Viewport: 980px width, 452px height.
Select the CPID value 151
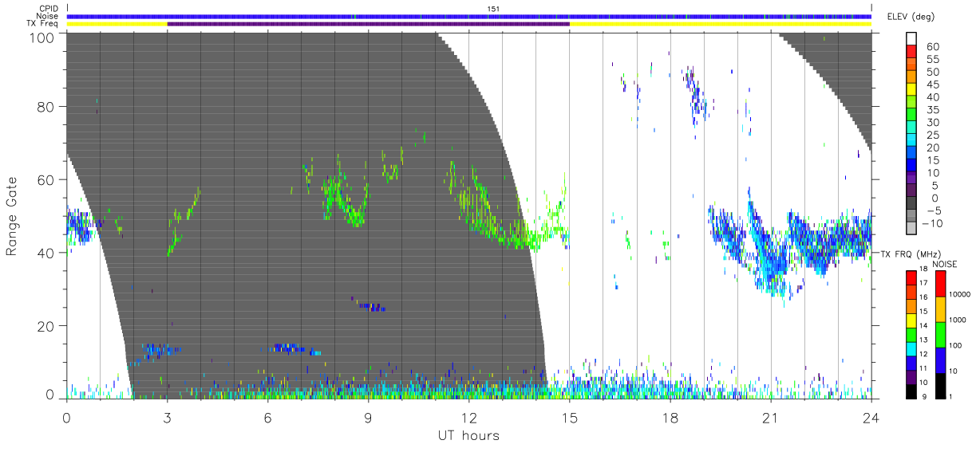pyautogui.click(x=493, y=9)
